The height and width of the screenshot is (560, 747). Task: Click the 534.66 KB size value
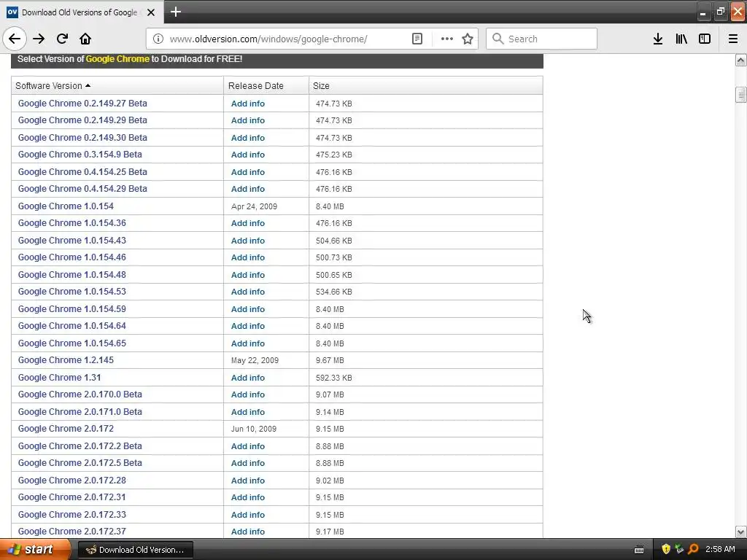click(333, 292)
